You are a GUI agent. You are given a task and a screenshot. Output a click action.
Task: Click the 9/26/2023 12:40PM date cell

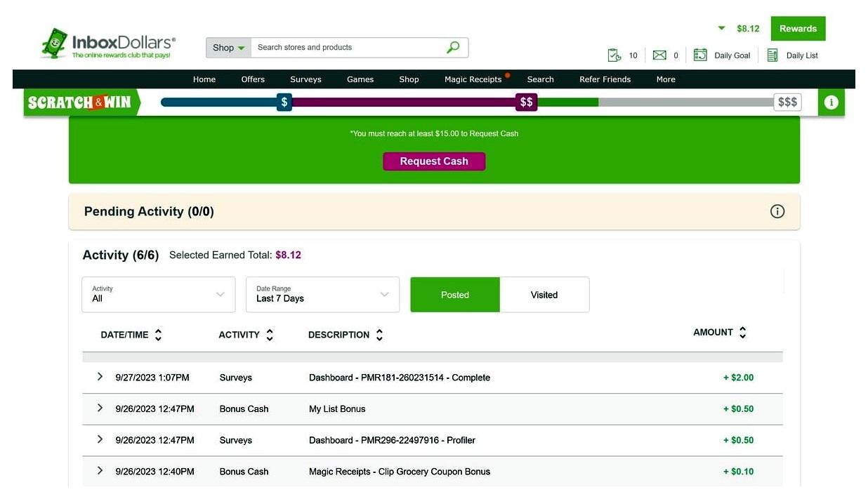tap(154, 472)
